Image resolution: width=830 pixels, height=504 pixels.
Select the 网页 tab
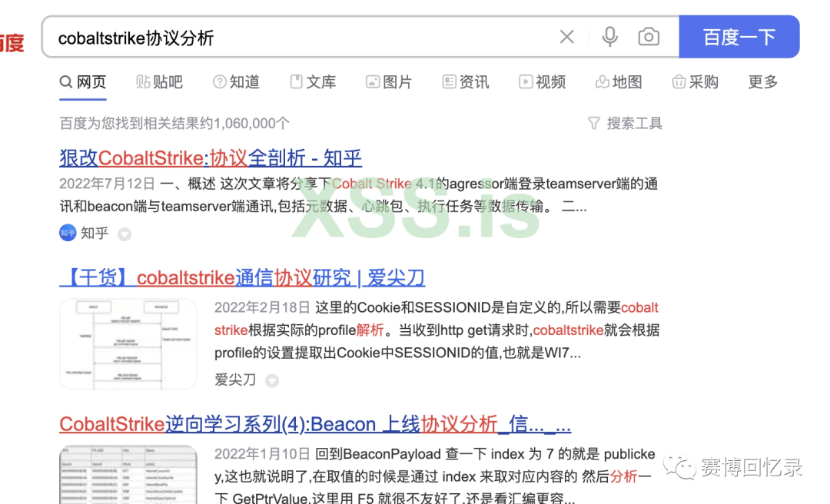click(x=83, y=82)
